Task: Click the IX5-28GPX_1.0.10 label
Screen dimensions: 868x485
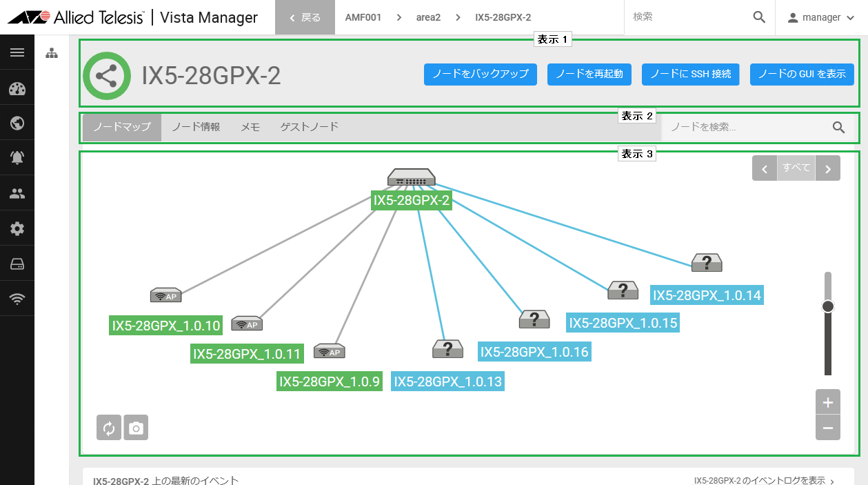Action: (x=166, y=326)
